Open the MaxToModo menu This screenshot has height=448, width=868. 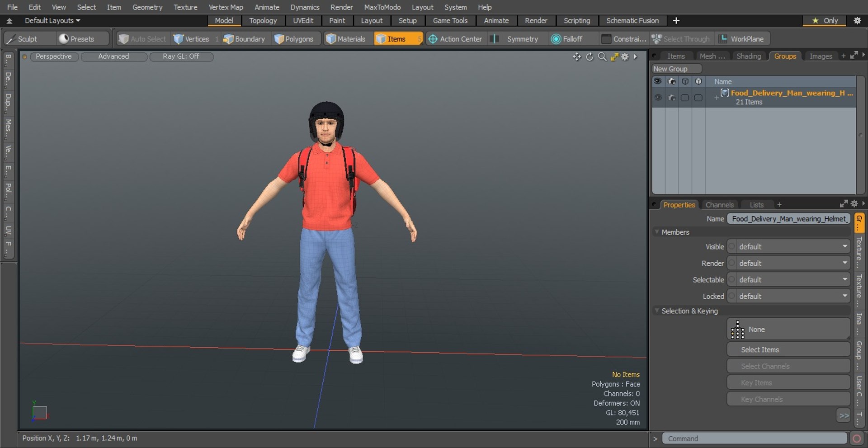pyautogui.click(x=382, y=7)
